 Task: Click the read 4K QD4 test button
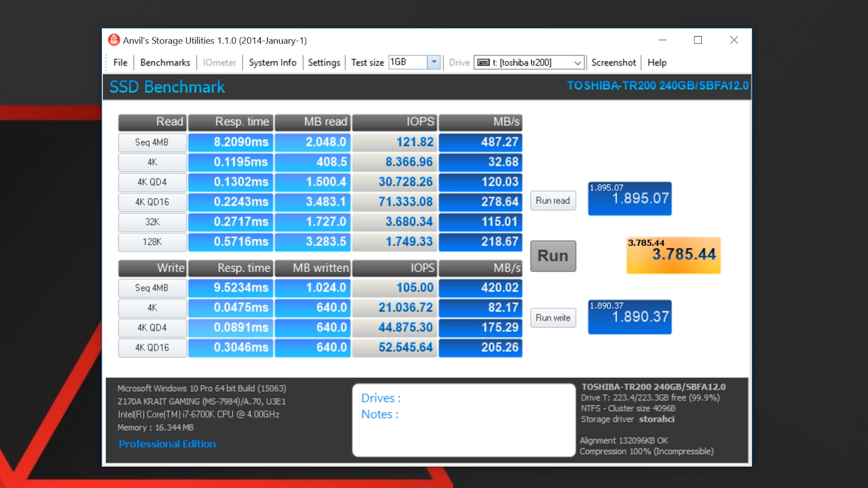pos(152,182)
